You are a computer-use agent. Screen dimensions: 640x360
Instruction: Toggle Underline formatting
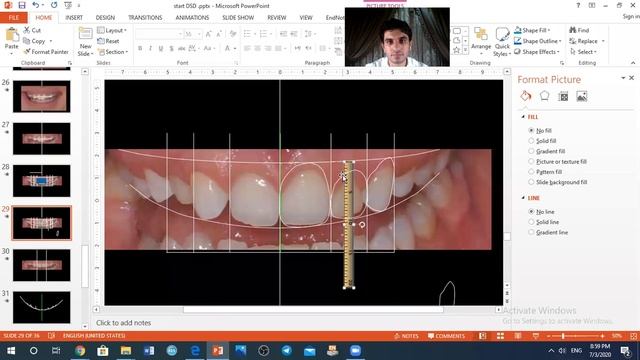[161, 49]
